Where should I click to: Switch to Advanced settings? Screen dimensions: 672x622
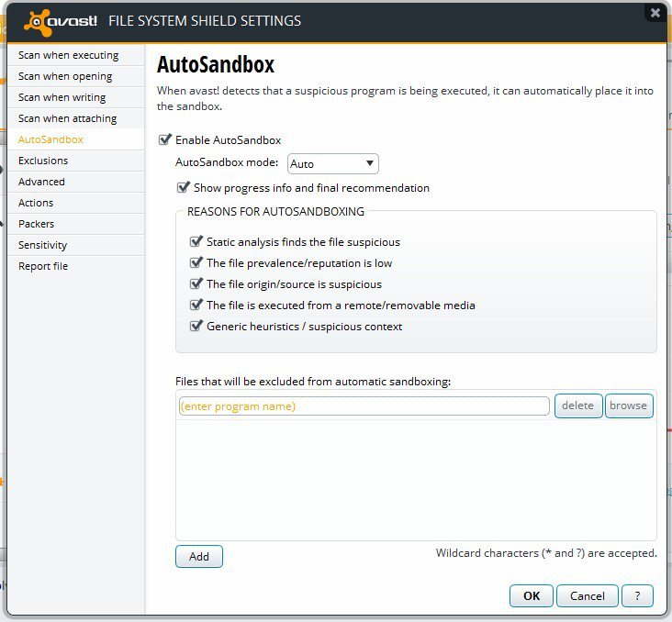(x=76, y=182)
